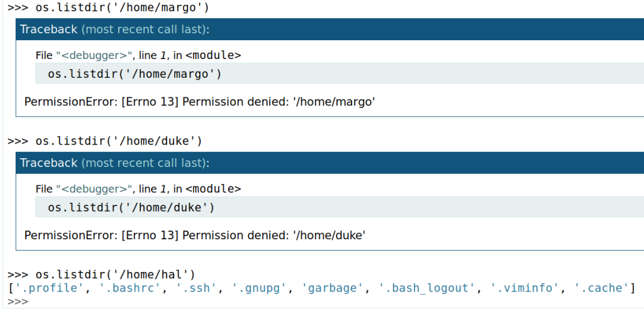
Task: Click the PermissionError message for '/home/duke'
Action: (195, 235)
